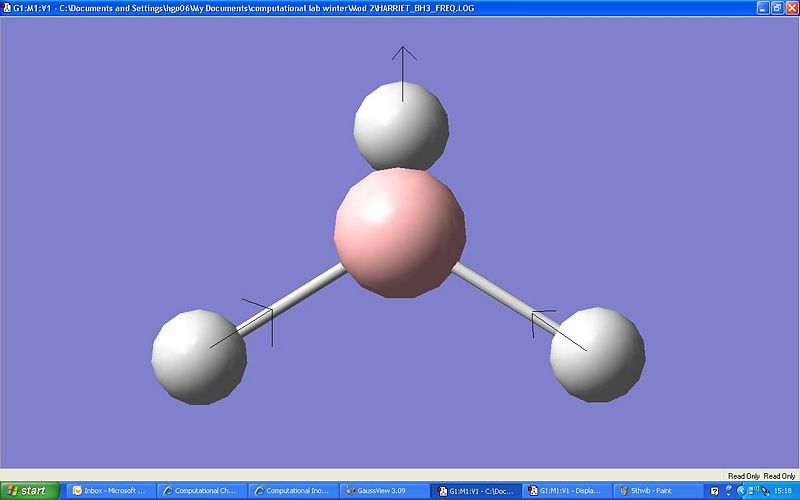This screenshot has width=800, height=500.
Task: Minimize the G1:M1:V1 molecule window
Action: pyautogui.click(x=763, y=6)
